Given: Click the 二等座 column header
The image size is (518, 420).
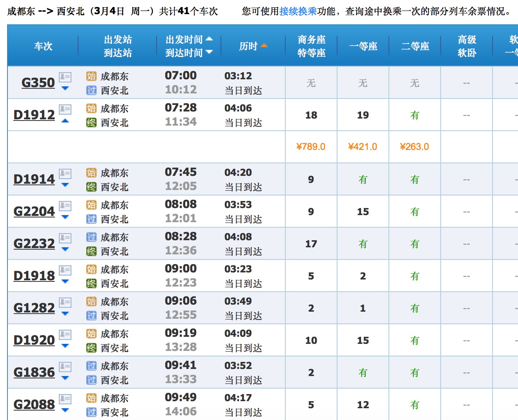Looking at the screenshot, I should coord(415,46).
